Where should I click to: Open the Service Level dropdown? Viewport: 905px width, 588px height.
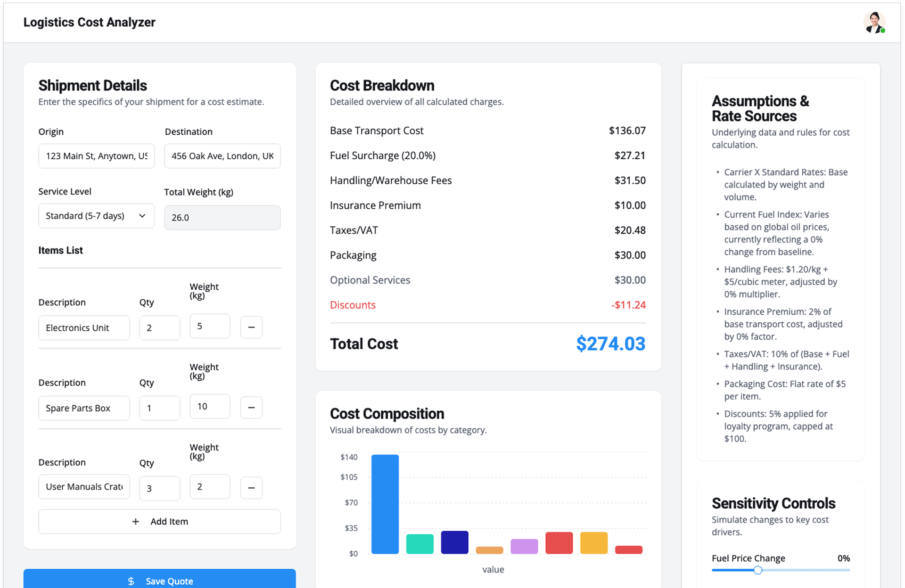pyautogui.click(x=96, y=216)
